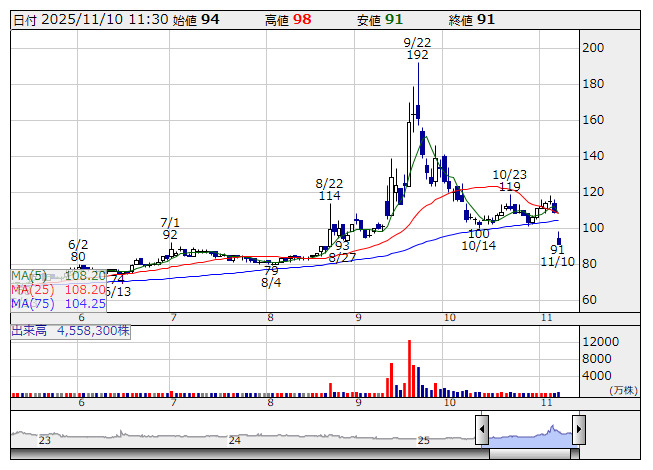Select the 11/10 low label of 91
The image size is (653, 470).
click(x=557, y=254)
